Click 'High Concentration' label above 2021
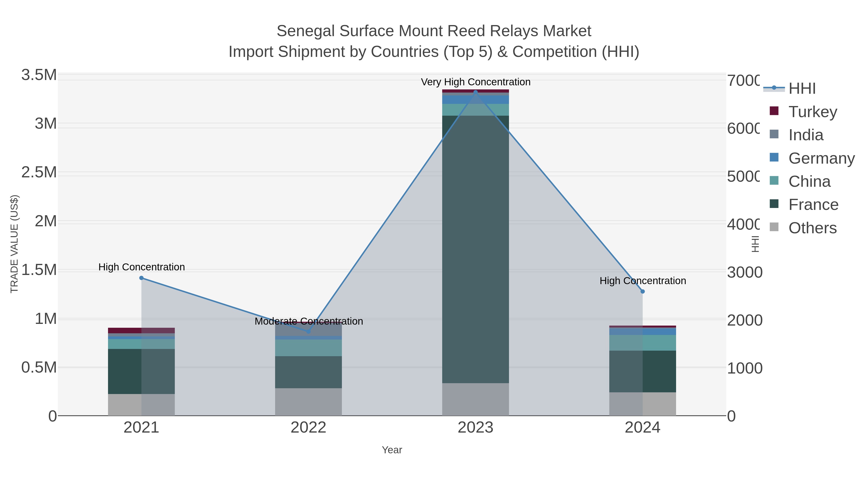Image resolution: width=868 pixels, height=488 pixels. tap(142, 267)
